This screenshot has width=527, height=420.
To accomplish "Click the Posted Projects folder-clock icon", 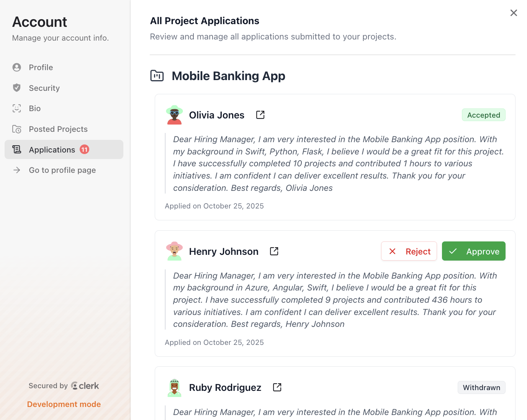I will pyautogui.click(x=17, y=129).
